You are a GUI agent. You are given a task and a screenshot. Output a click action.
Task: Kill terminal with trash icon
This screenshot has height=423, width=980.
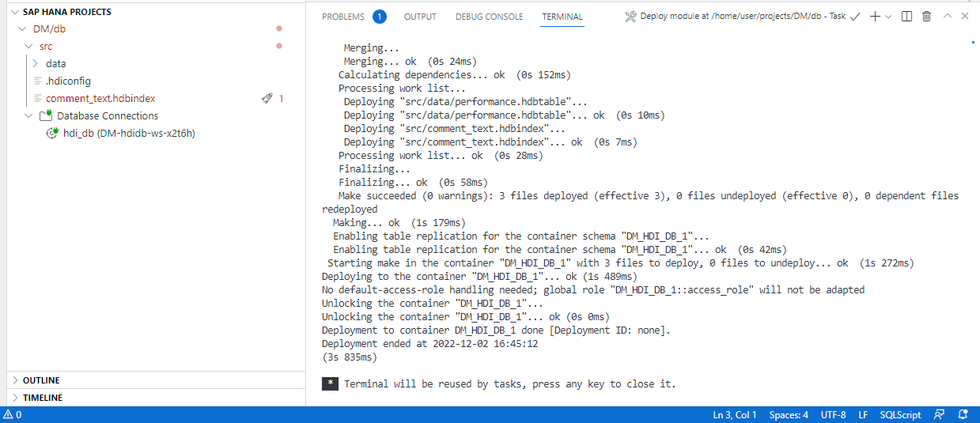click(x=927, y=17)
